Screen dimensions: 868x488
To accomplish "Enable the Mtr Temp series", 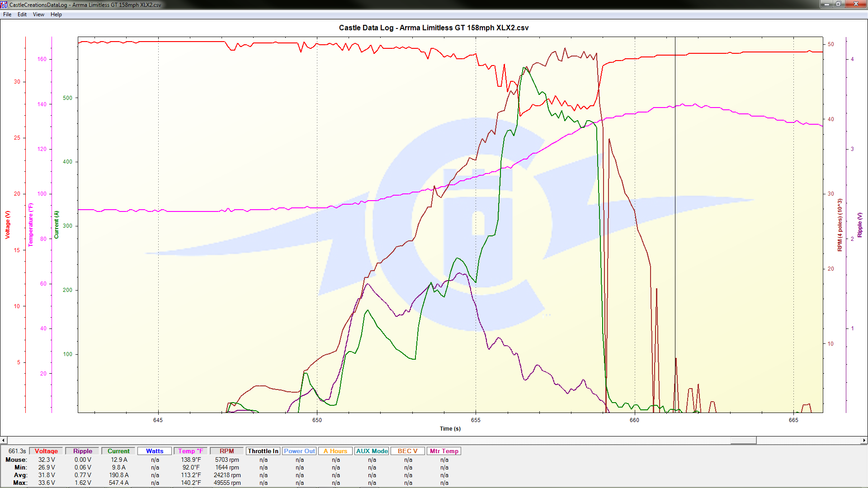I will tap(444, 451).
